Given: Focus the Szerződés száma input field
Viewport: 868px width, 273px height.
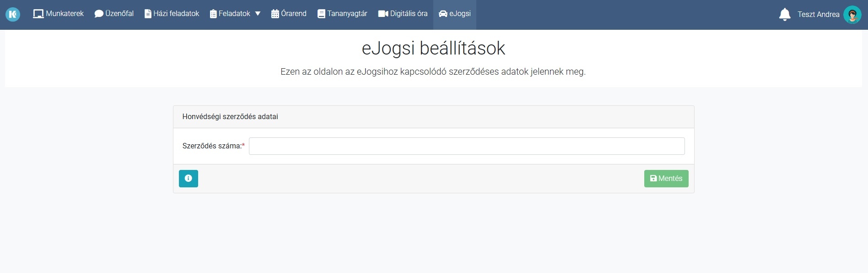Looking at the screenshot, I should (467, 146).
